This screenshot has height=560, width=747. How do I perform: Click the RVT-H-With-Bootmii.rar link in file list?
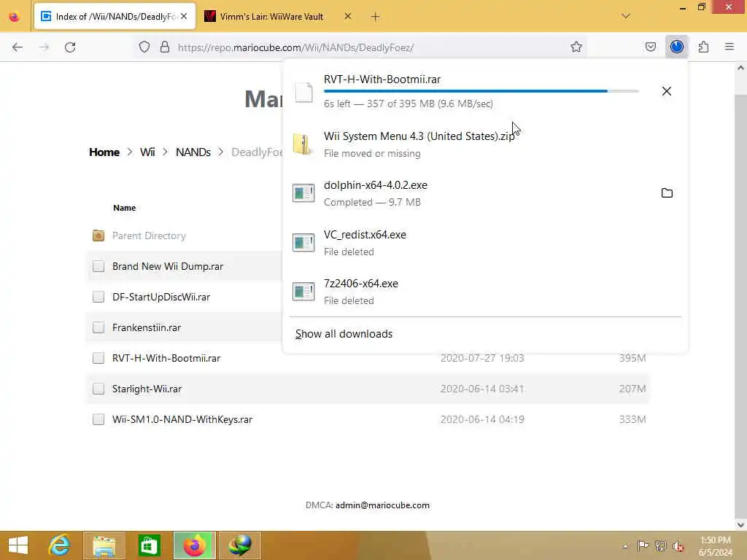pyautogui.click(x=166, y=358)
